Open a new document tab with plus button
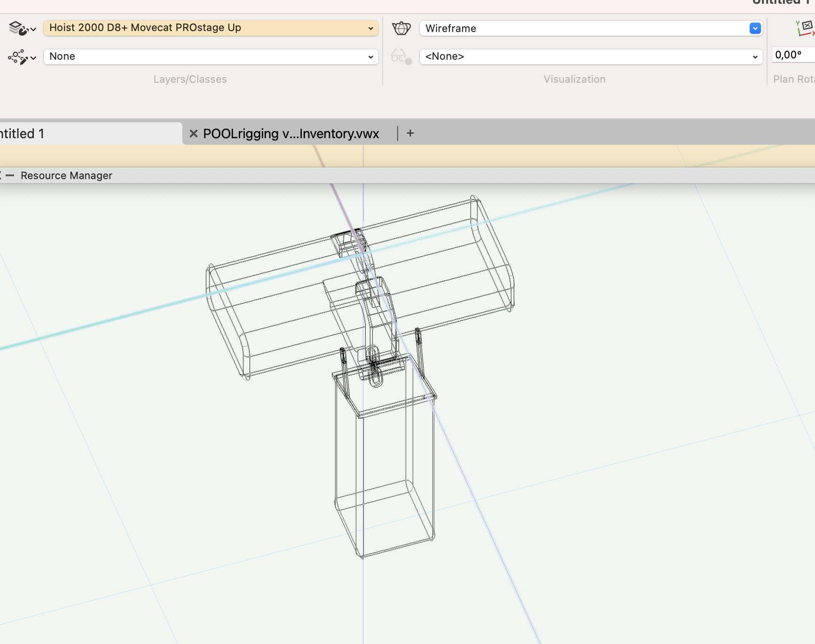The width and height of the screenshot is (815, 644). click(410, 133)
